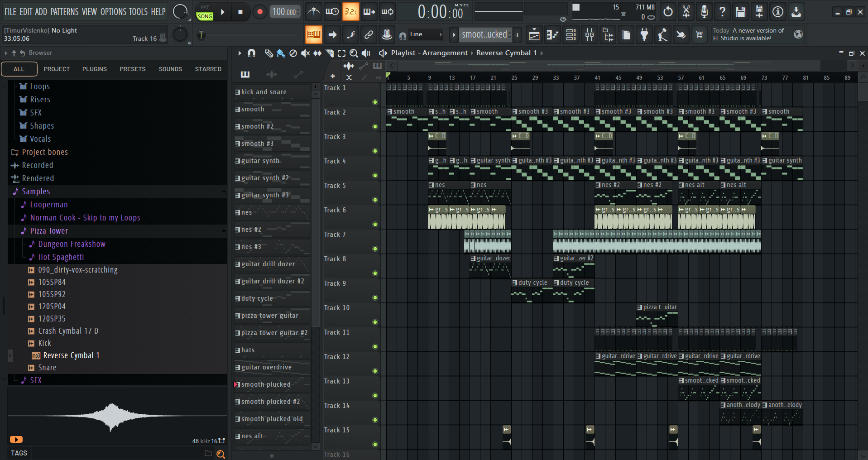Open the Line snap dropdown

tap(426, 34)
